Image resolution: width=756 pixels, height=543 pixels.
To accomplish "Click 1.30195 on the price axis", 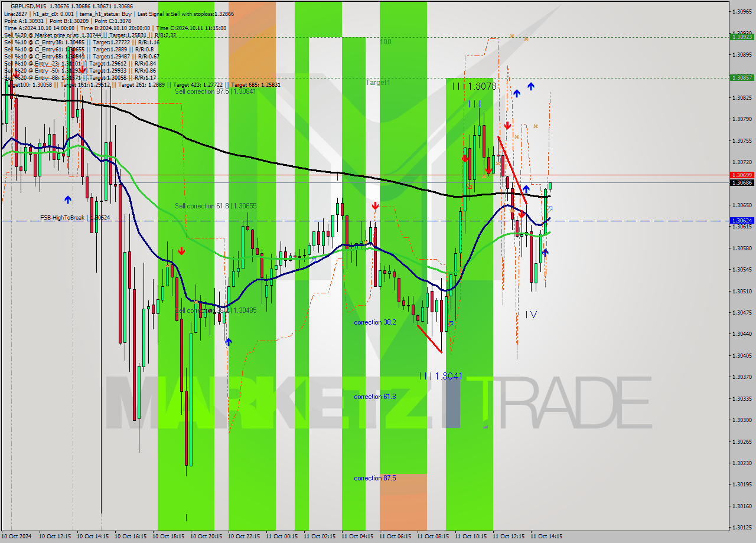I will coord(742,484).
